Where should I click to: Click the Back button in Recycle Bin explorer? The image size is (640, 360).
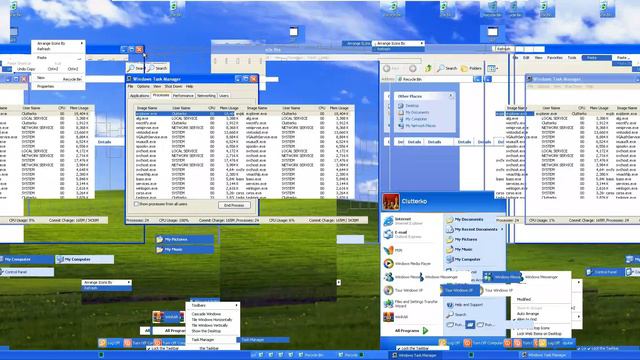click(x=391, y=68)
